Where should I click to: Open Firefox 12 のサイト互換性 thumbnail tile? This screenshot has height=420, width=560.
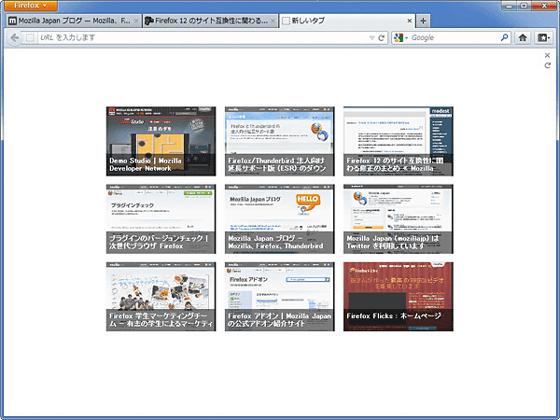point(398,141)
